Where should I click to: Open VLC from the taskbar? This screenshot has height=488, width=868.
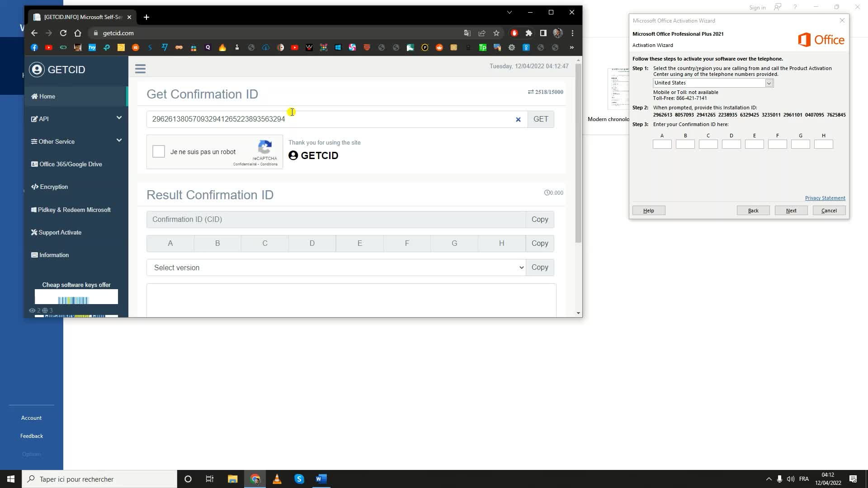[277, 479]
